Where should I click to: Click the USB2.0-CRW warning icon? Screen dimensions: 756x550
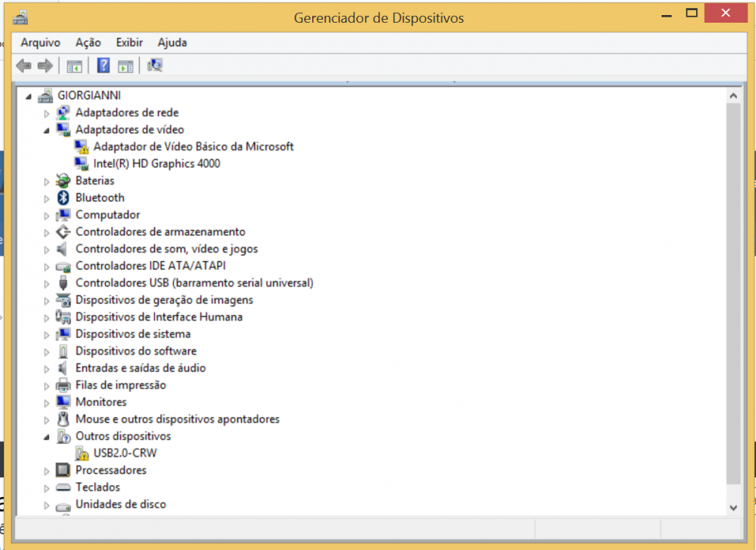82,453
